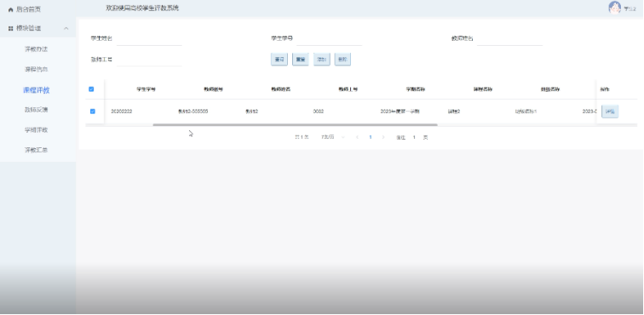Viewport: 644px width, 315px height.
Task: Focus the 学生学号 search input
Action: click(329, 38)
